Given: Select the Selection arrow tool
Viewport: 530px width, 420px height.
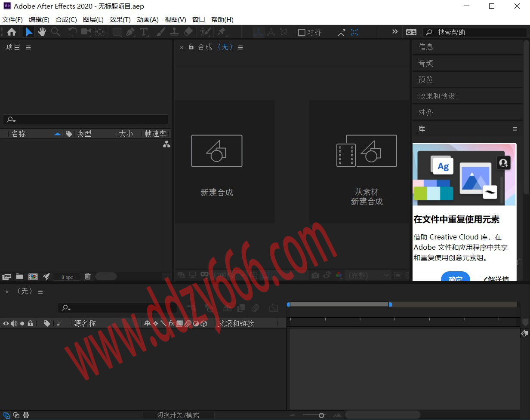Looking at the screenshot, I should pos(28,32).
